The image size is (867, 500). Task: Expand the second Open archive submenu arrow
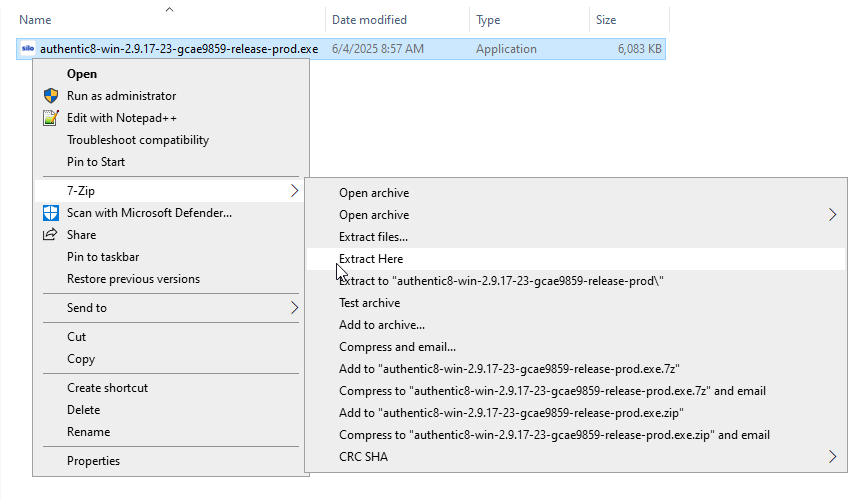click(832, 215)
